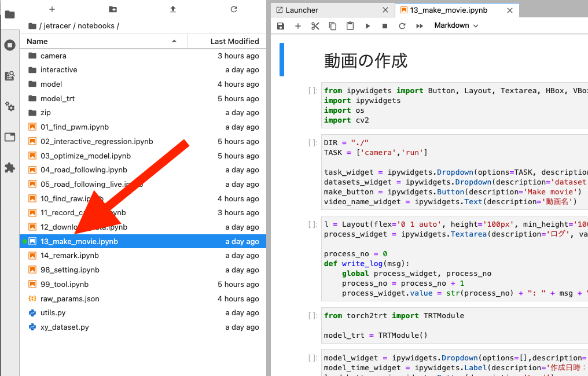This screenshot has height=376, width=588.
Task: Close the Launcher tab
Action: (x=385, y=10)
